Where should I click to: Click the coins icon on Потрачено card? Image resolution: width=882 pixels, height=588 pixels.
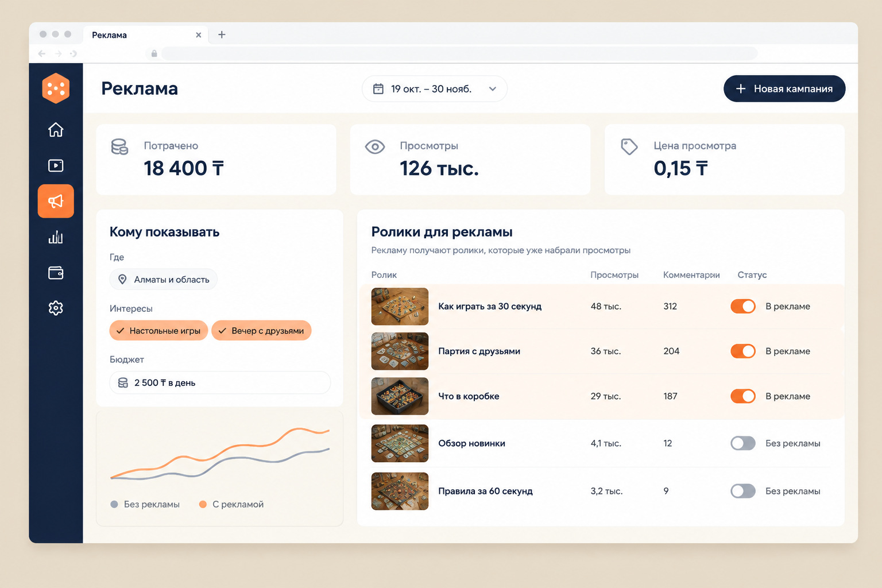[119, 147]
